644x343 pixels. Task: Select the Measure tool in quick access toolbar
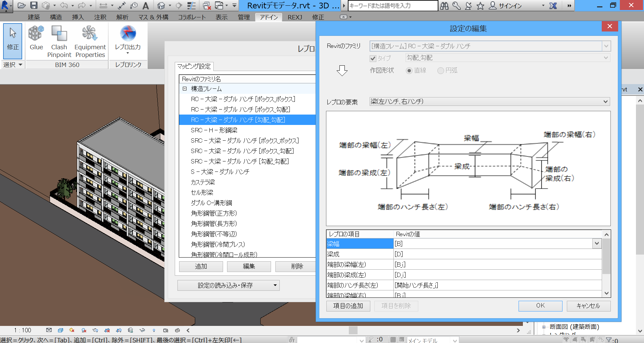pos(104,5)
